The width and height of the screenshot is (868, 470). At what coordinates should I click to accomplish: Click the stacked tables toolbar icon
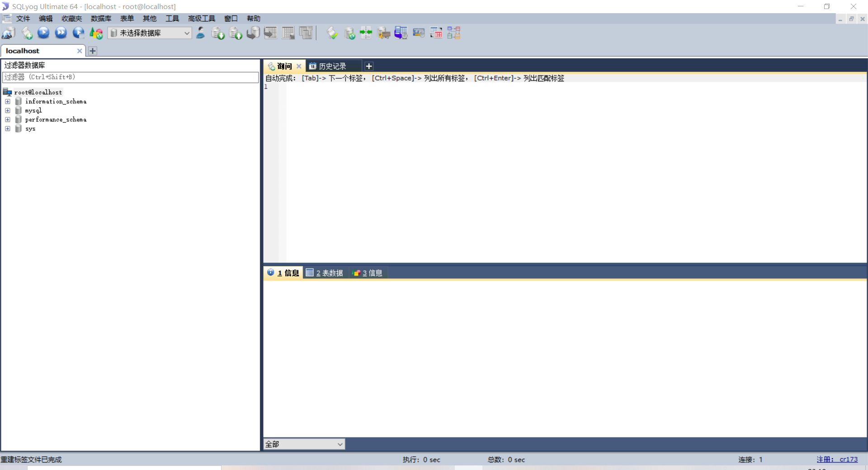[x=306, y=33]
